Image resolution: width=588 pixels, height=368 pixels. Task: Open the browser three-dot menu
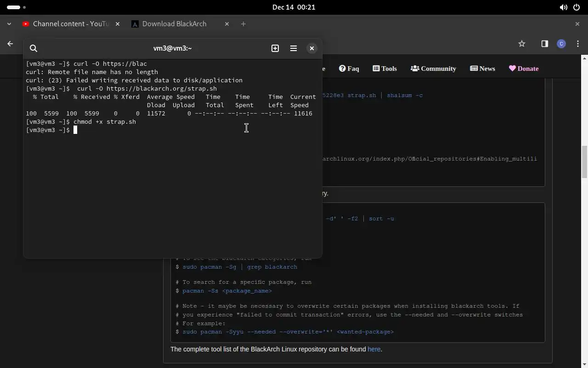coord(578,44)
